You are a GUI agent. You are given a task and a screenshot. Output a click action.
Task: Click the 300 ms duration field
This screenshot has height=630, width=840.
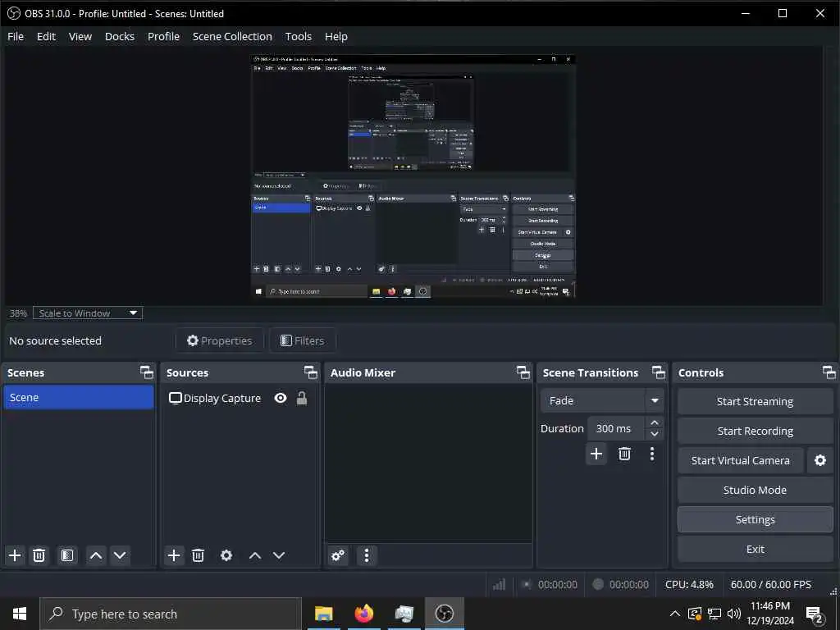616,428
